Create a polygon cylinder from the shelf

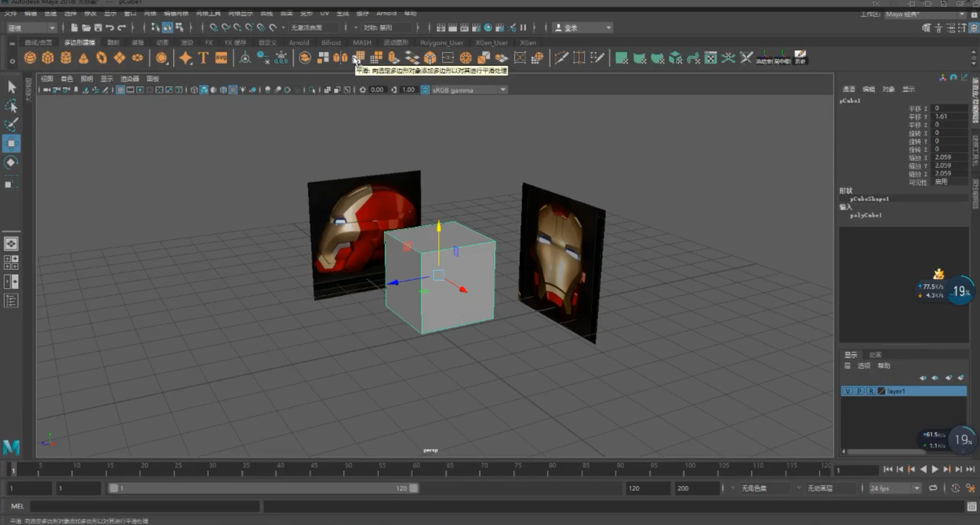66,58
